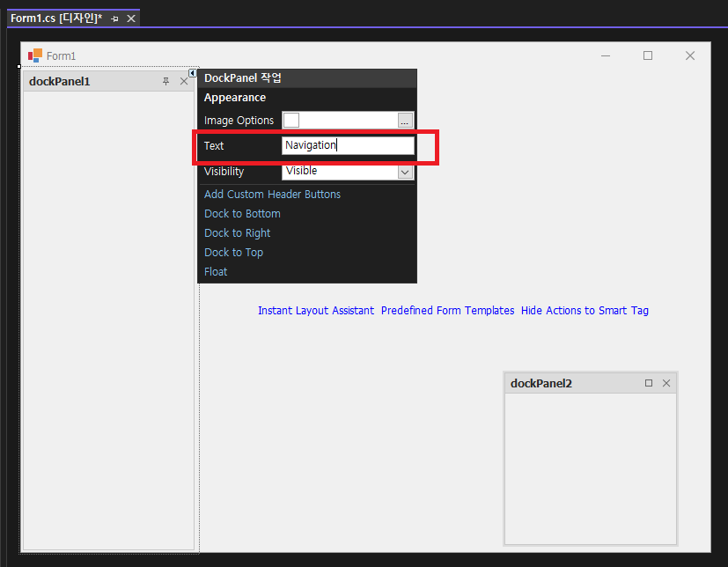Choose Dock to Bottom
The image size is (728, 567).
(x=242, y=214)
